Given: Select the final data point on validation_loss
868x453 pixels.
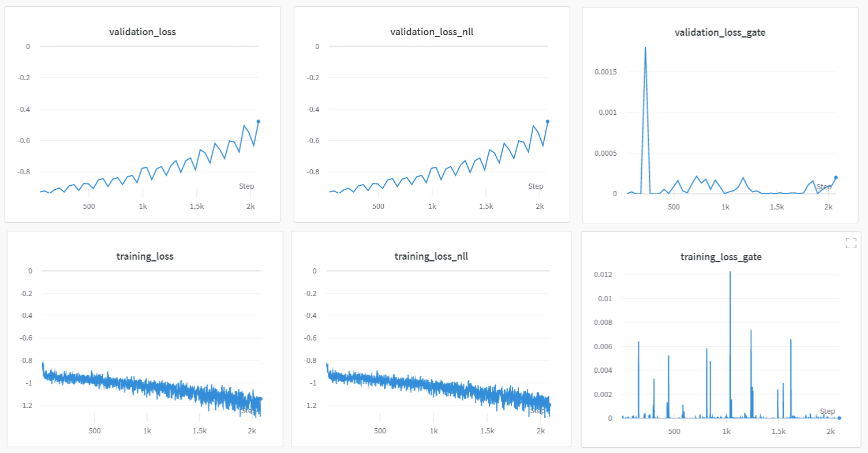Looking at the screenshot, I should [260, 122].
